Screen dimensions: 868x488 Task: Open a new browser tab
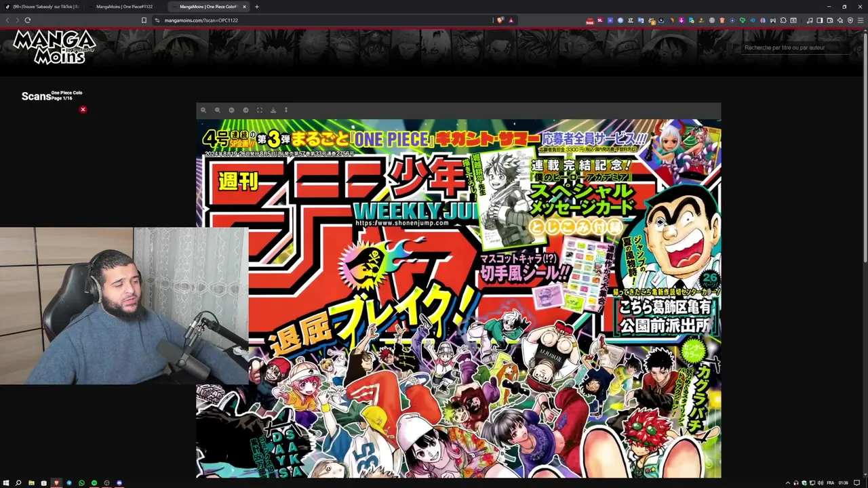click(x=256, y=7)
